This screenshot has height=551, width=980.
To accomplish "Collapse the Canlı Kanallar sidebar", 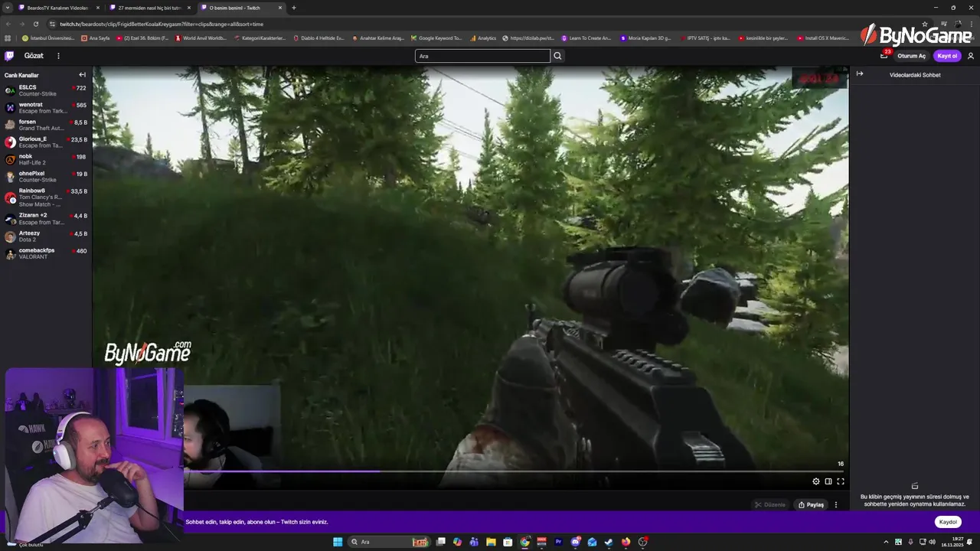I will 82,75.
